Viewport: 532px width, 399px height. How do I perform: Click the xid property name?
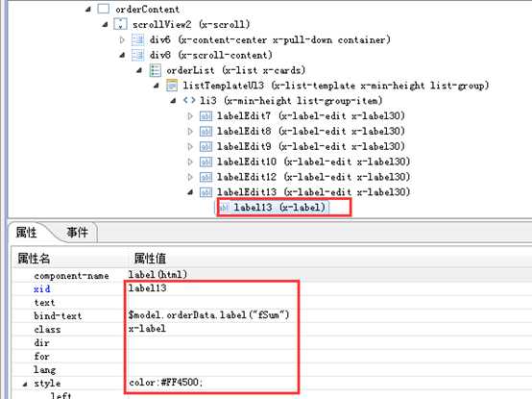pyautogui.click(x=42, y=289)
